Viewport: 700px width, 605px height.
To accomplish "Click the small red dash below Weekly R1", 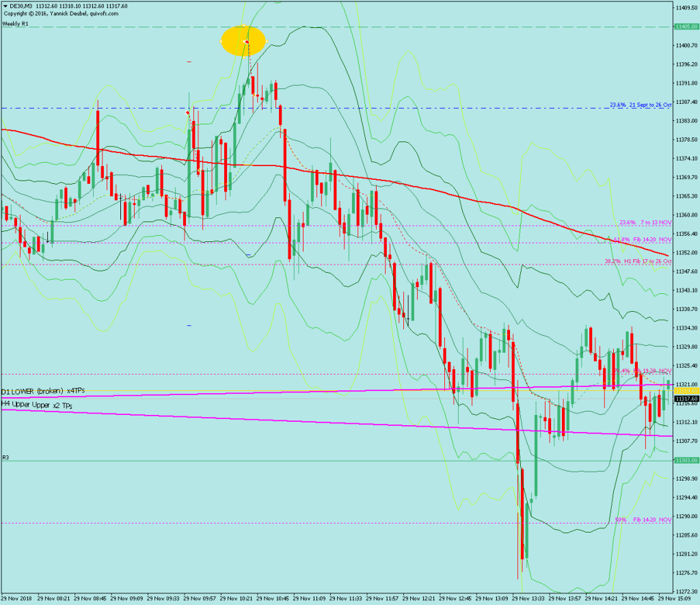I will (189, 62).
